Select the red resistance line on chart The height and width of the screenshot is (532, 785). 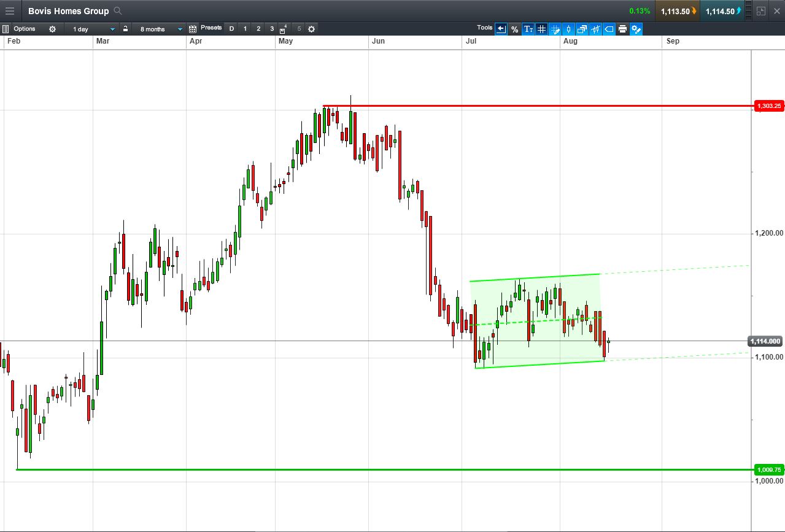tap(538, 106)
